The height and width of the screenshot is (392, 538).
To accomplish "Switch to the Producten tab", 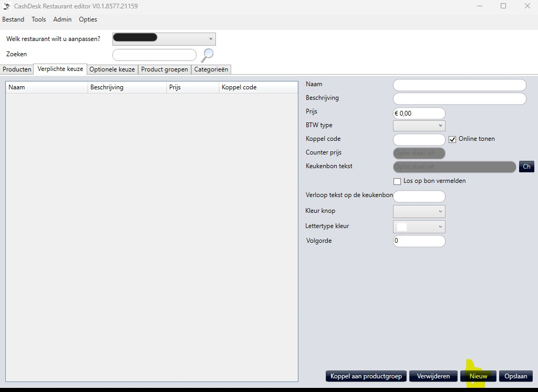I will pos(17,69).
